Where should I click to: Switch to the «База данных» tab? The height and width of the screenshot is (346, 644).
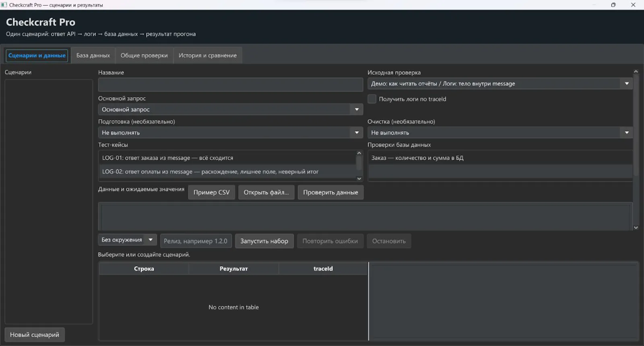93,56
